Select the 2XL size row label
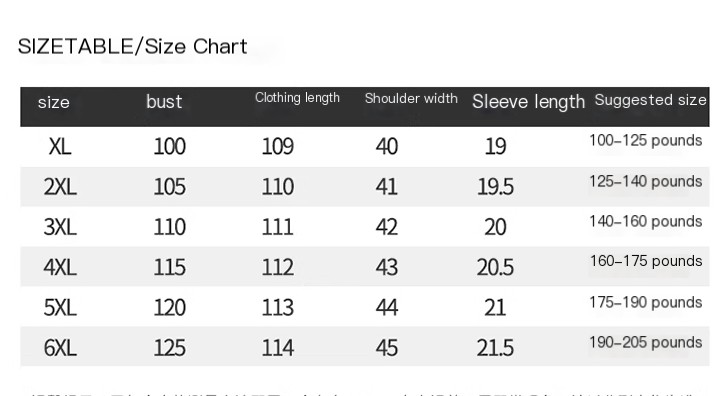716x396 pixels. [60, 187]
